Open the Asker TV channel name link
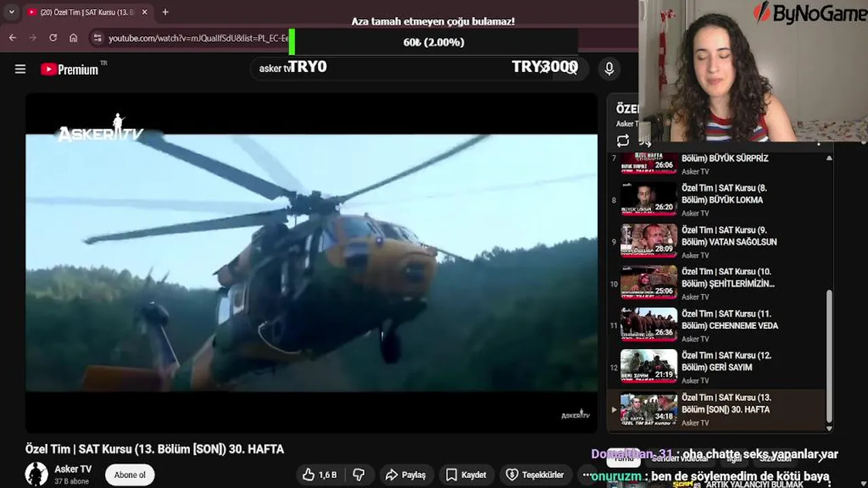868x488 pixels. click(x=73, y=469)
